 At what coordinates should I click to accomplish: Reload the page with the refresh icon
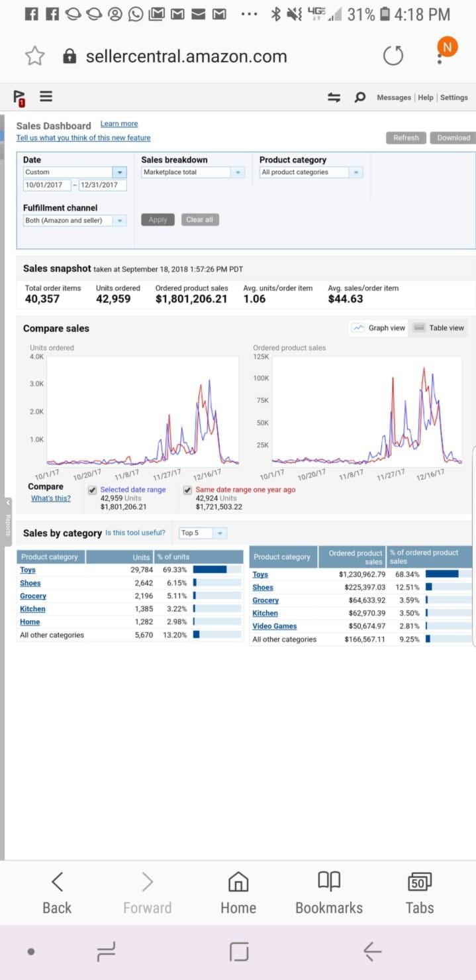393,56
